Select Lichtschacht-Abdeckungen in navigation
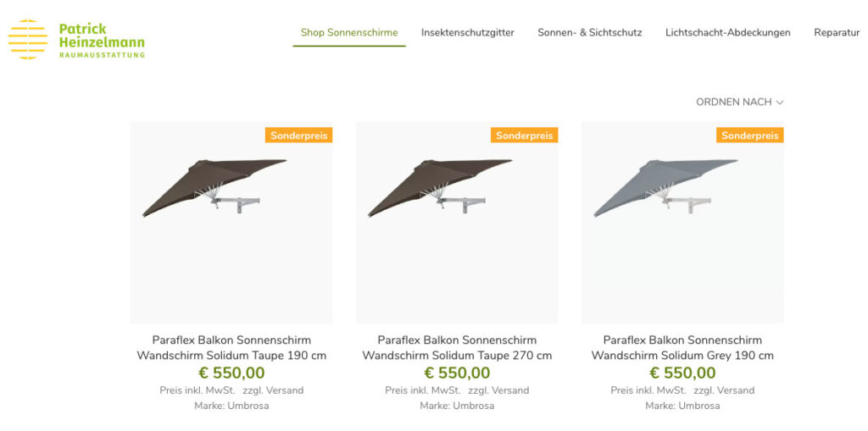This screenshot has height=431, width=868. click(x=728, y=33)
